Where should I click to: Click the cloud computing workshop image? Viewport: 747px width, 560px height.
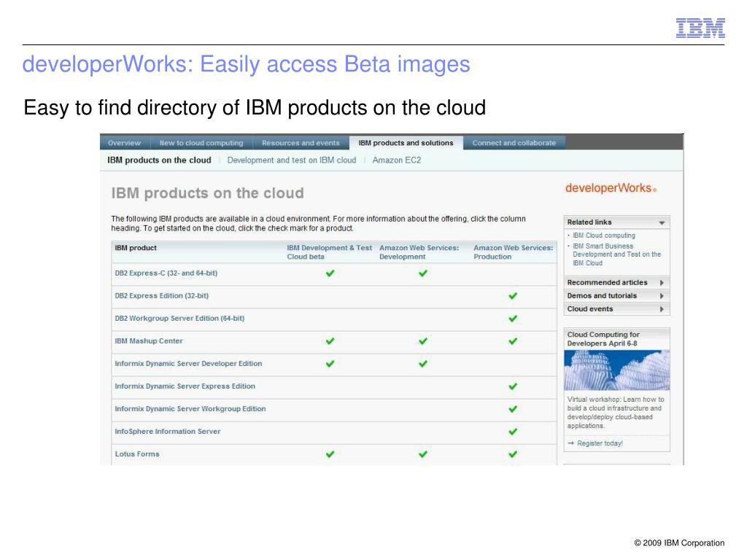tap(616, 370)
